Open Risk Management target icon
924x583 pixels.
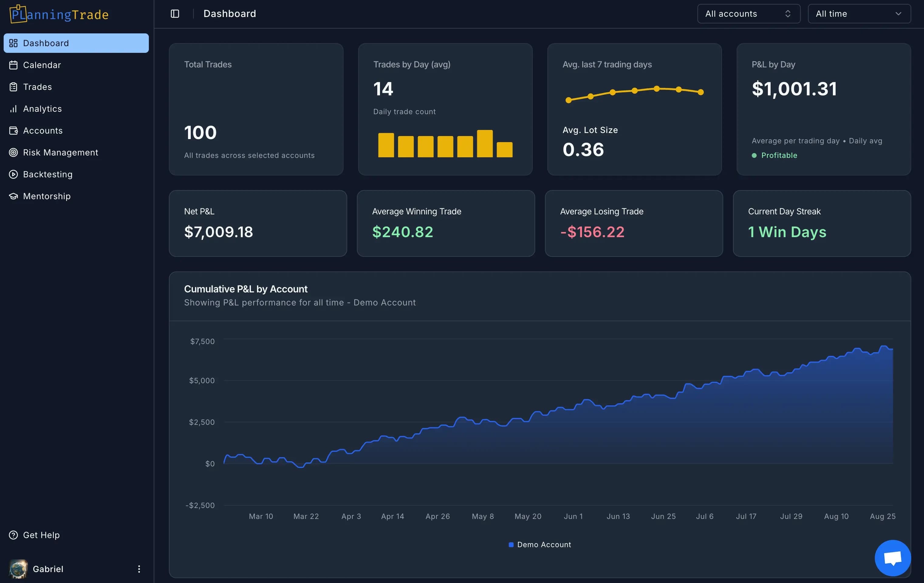(x=13, y=152)
